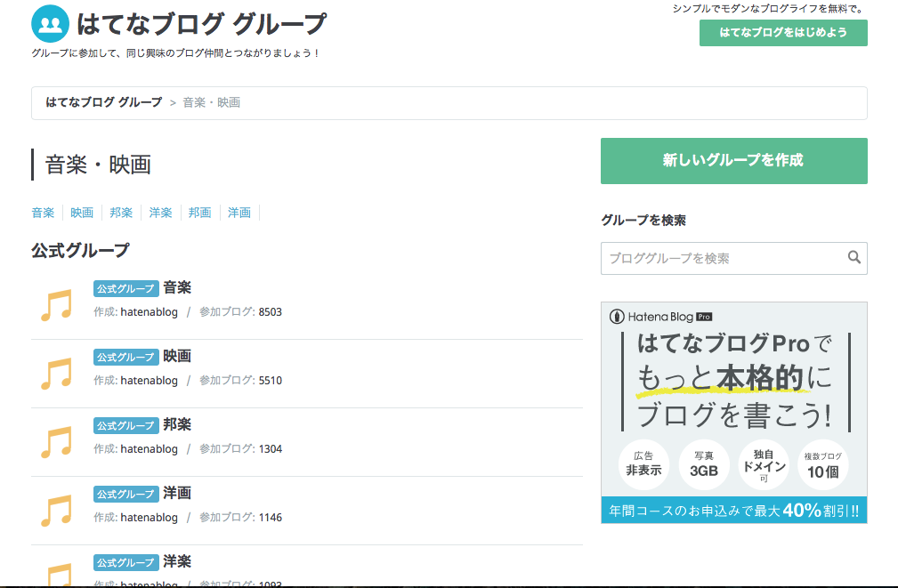Select the 映画 tag link
Image resolution: width=898 pixels, height=588 pixels.
(x=82, y=213)
